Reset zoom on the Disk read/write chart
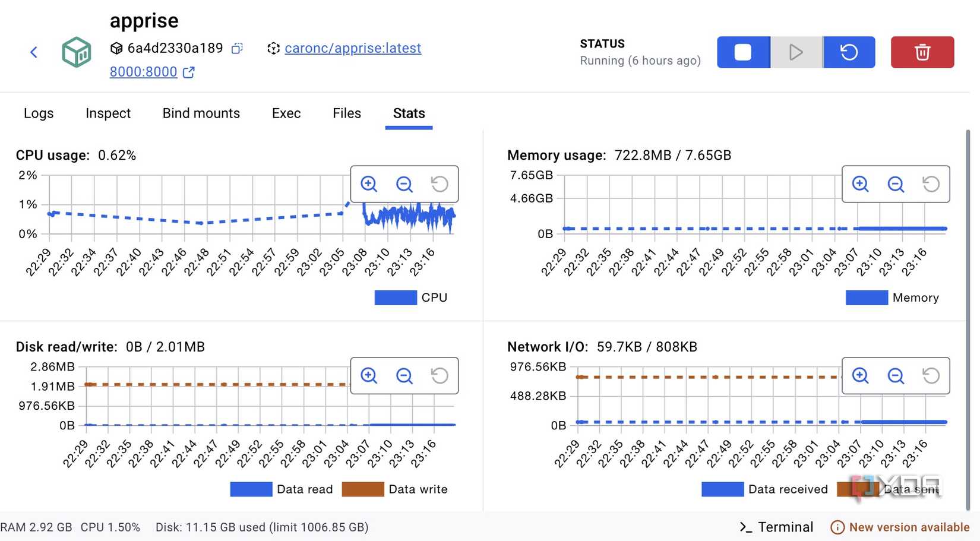Image resolution: width=980 pixels, height=541 pixels. (x=440, y=376)
